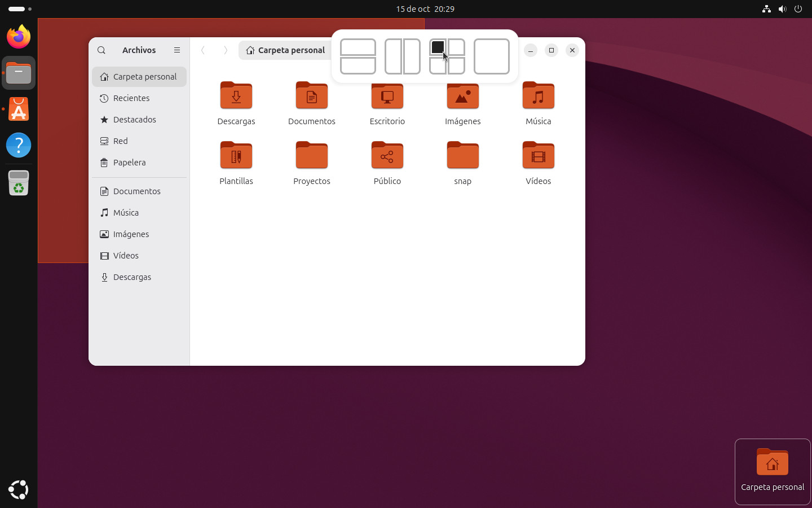The width and height of the screenshot is (812, 508).
Task: Open Help from the dock
Action: 19,145
